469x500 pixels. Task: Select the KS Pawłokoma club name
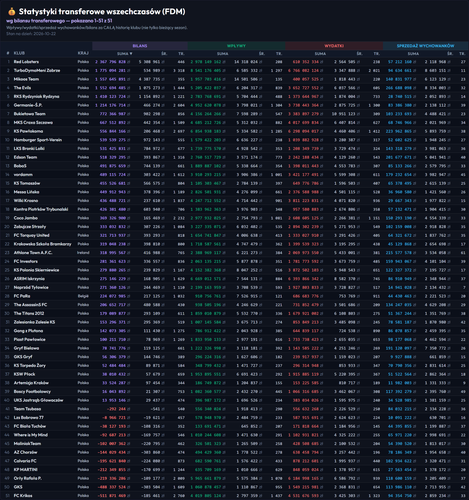[x=28, y=131]
